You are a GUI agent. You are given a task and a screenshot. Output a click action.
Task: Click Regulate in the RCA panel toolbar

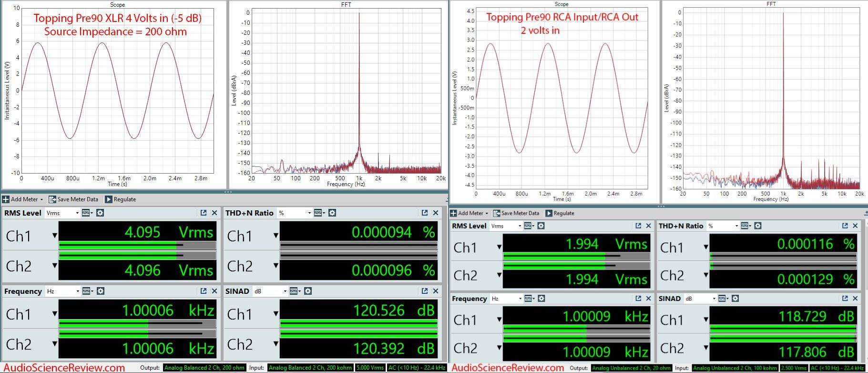click(x=561, y=213)
